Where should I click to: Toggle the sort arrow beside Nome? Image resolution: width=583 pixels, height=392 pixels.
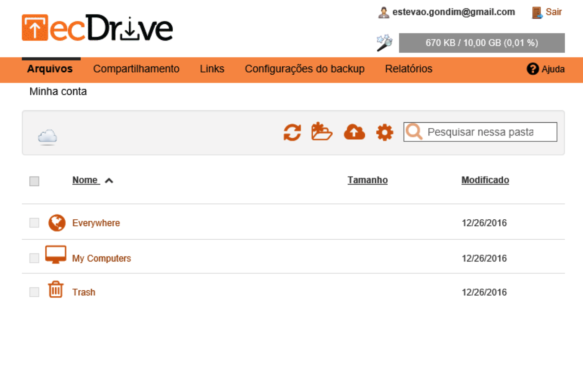point(109,181)
